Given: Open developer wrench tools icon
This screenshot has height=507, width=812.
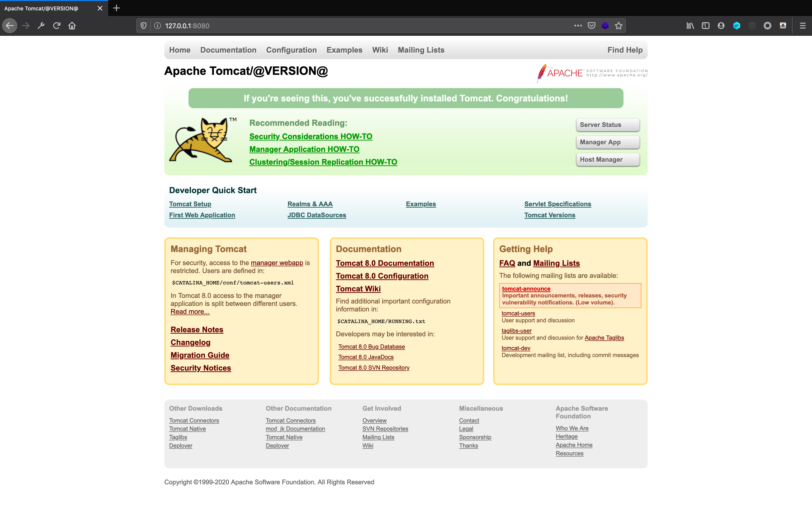Looking at the screenshot, I should (x=41, y=26).
